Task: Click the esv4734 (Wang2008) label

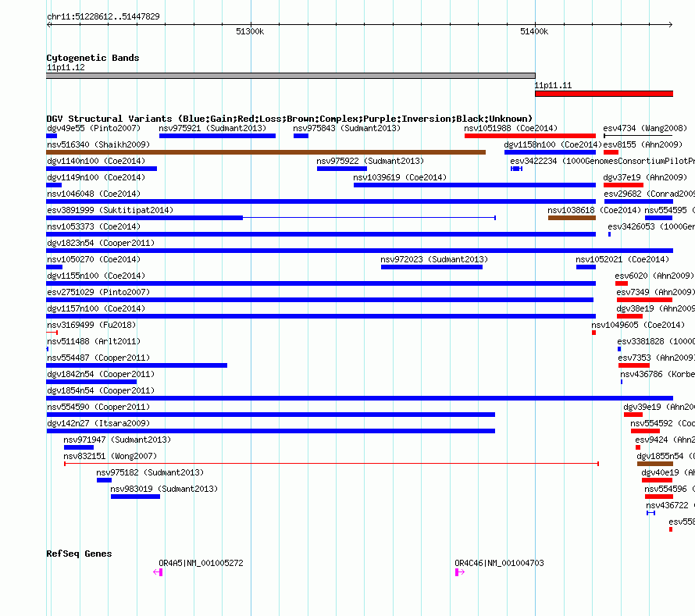Action: coord(645,128)
